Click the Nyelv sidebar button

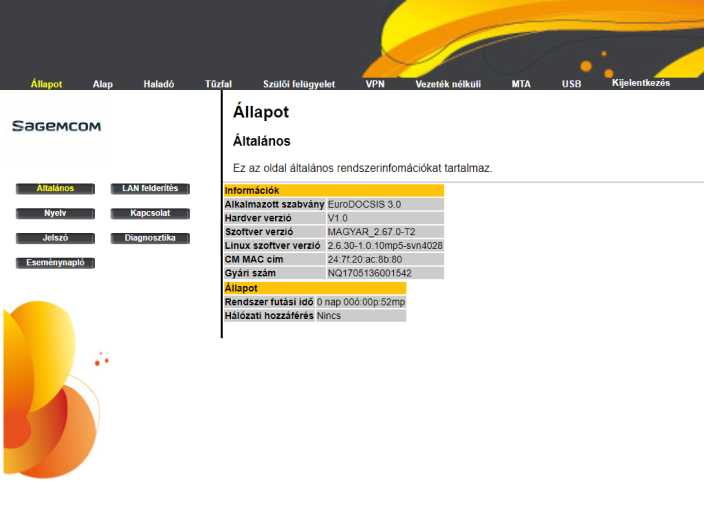coord(56,213)
